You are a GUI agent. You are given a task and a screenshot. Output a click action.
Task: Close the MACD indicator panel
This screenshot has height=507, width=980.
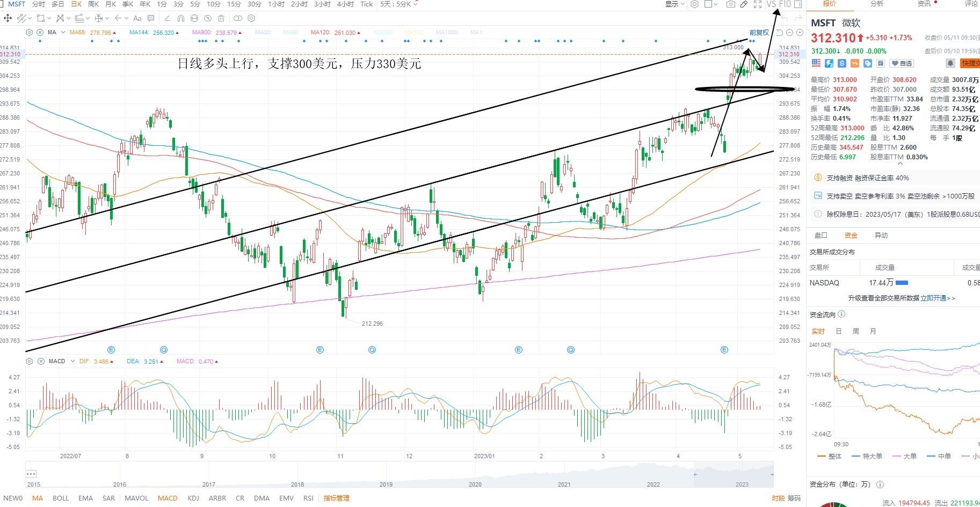click(41, 362)
